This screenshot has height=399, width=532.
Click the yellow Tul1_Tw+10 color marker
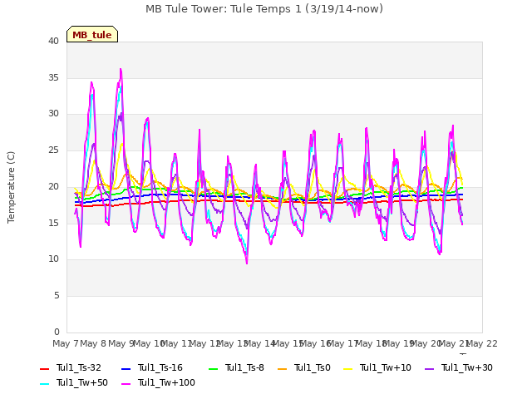click(348, 368)
